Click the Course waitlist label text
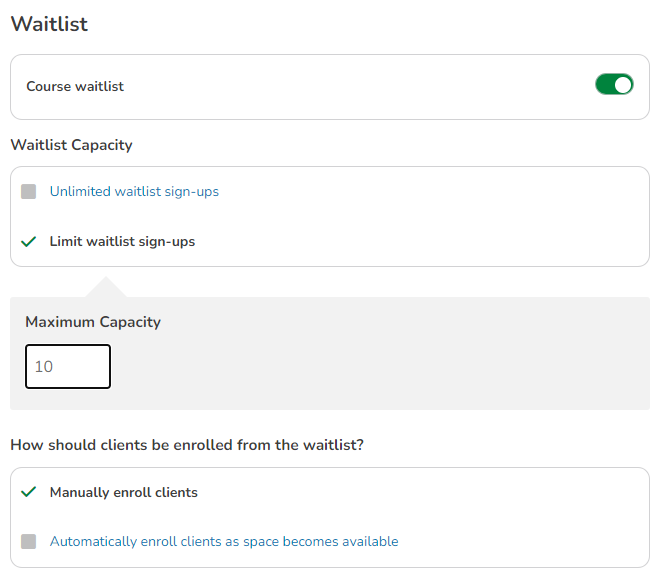This screenshot has width=656, height=580. [75, 87]
